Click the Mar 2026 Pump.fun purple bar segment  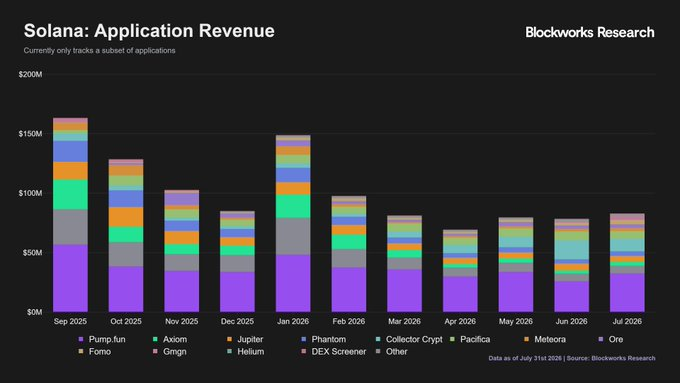404,291
